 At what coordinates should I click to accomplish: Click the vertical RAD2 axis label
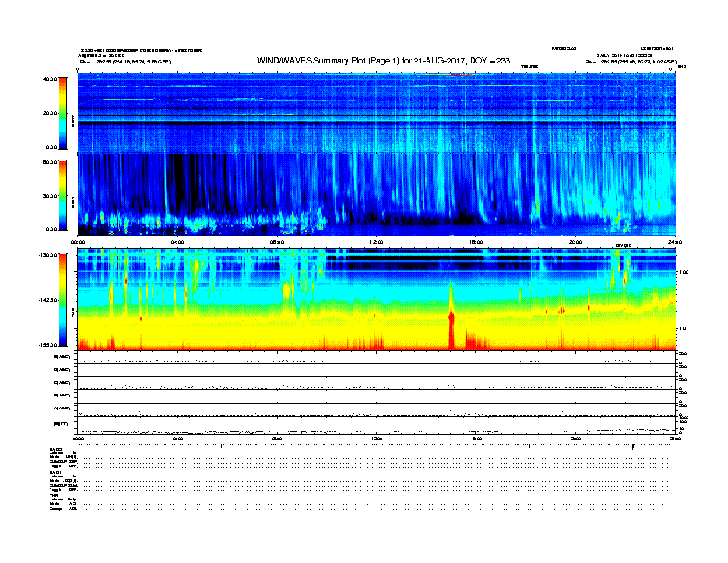73,121
